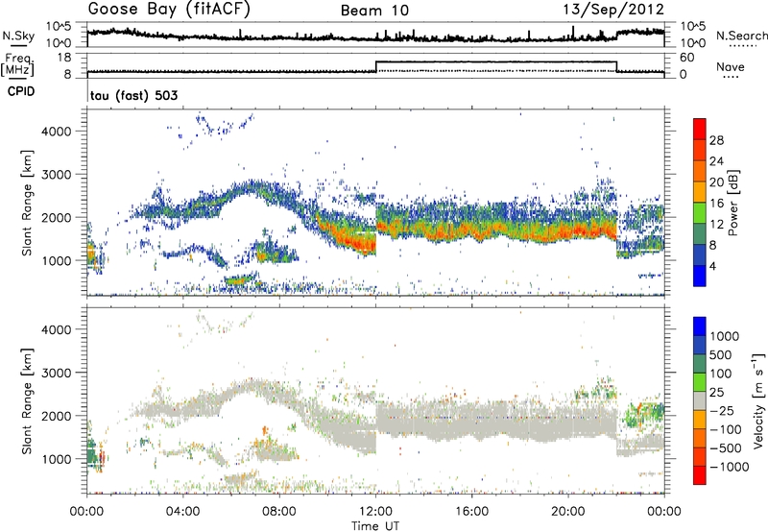This screenshot has width=768, height=532.
Task: Click the red swatch on Power colorbar
Action: click(700, 129)
